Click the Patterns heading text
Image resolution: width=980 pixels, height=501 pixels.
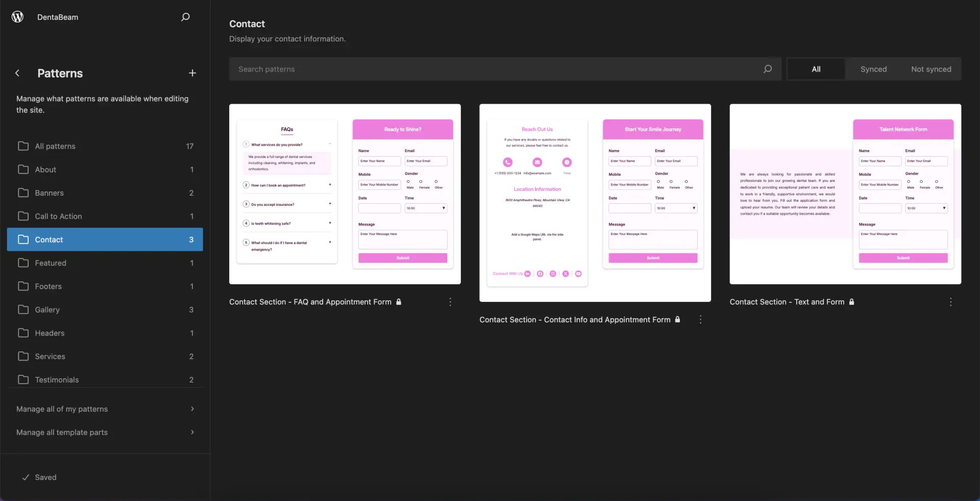[x=60, y=73]
